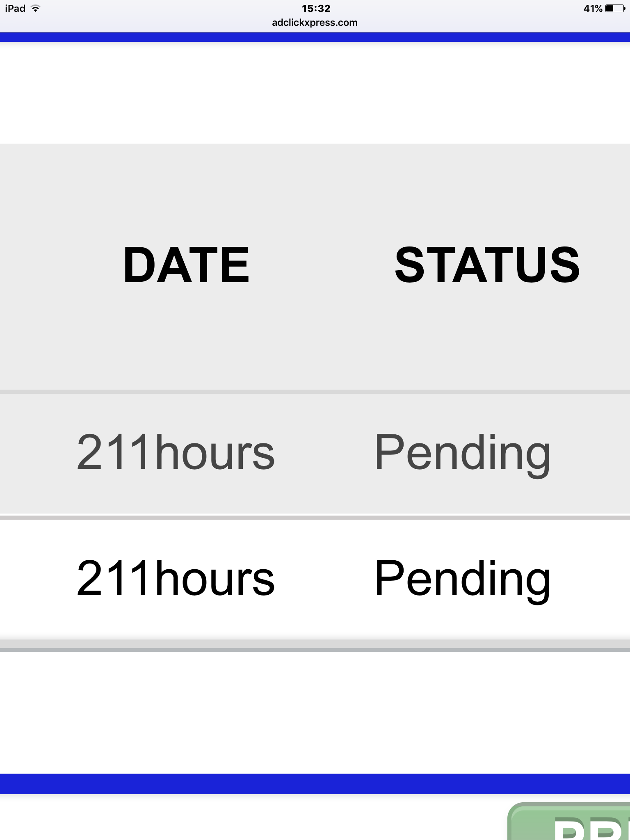
Task: Click the gray divider below the second row
Action: coord(315,650)
